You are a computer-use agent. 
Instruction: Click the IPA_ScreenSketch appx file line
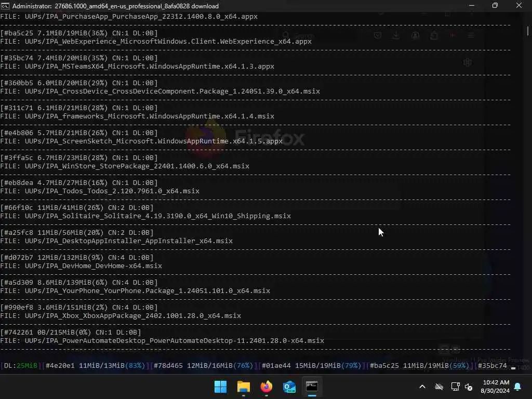click(141, 141)
